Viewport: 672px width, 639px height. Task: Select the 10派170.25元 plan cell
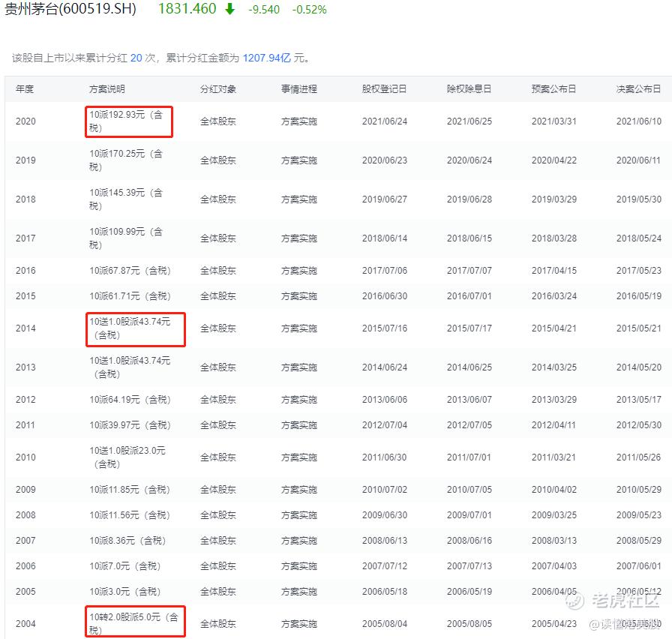(x=126, y=160)
